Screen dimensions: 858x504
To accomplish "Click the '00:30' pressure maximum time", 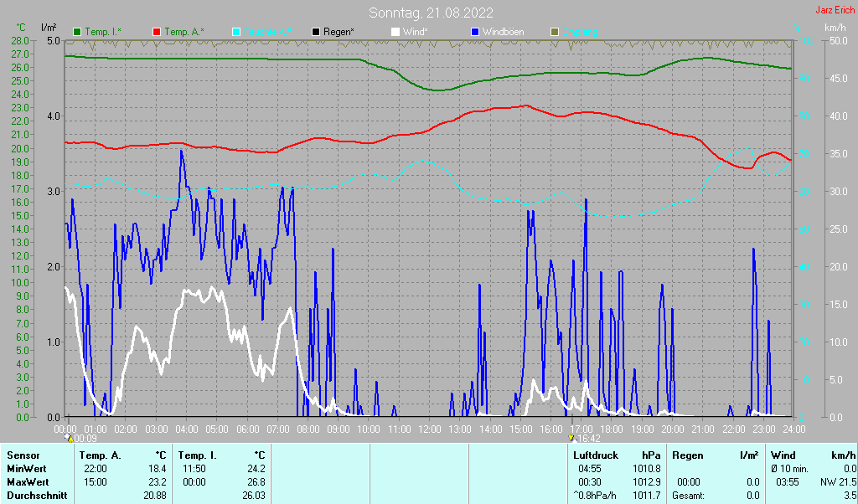I will point(589,482).
